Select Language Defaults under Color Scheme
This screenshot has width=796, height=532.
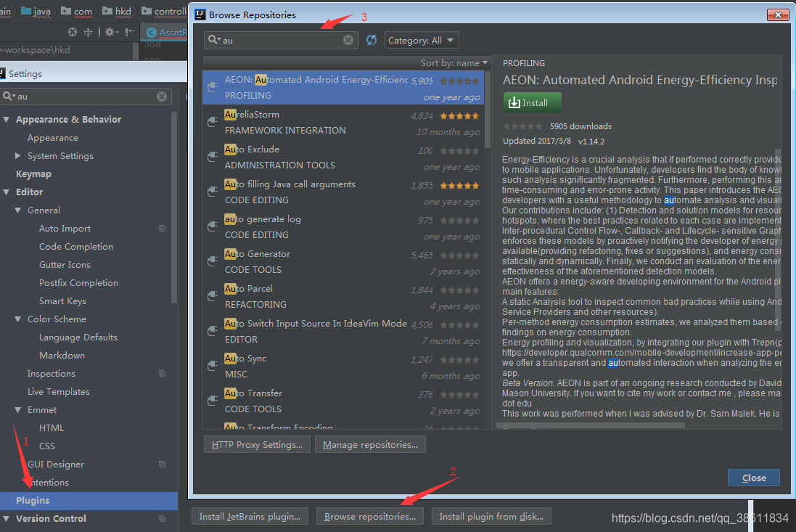(x=78, y=337)
